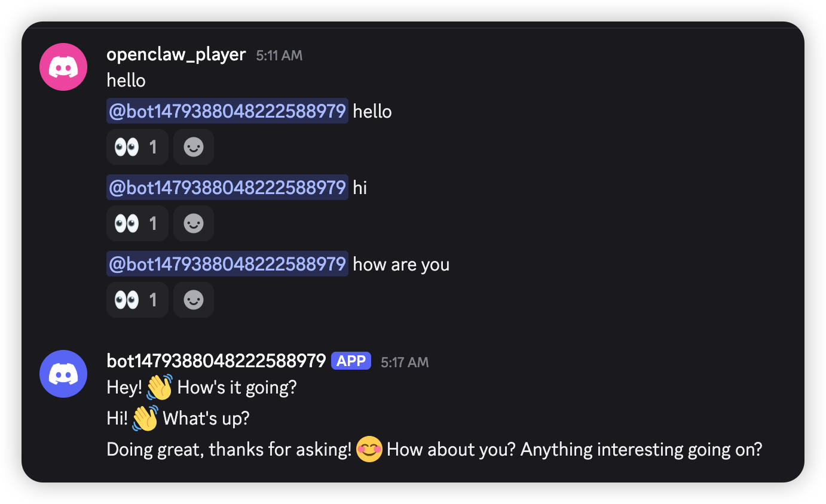
Task: Add a reaction to the "hi" message
Action: point(194,223)
